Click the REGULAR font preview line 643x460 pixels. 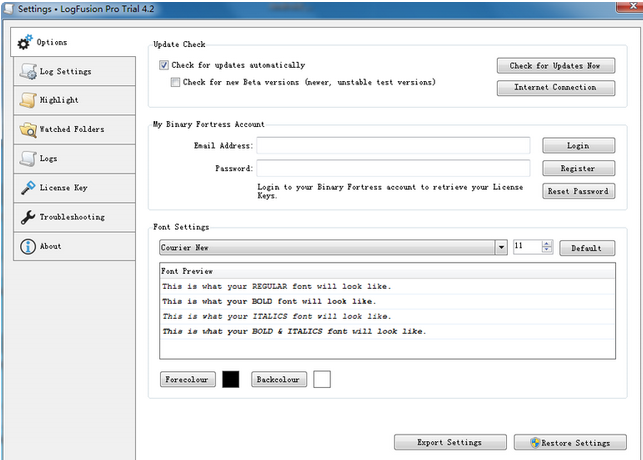click(x=388, y=286)
